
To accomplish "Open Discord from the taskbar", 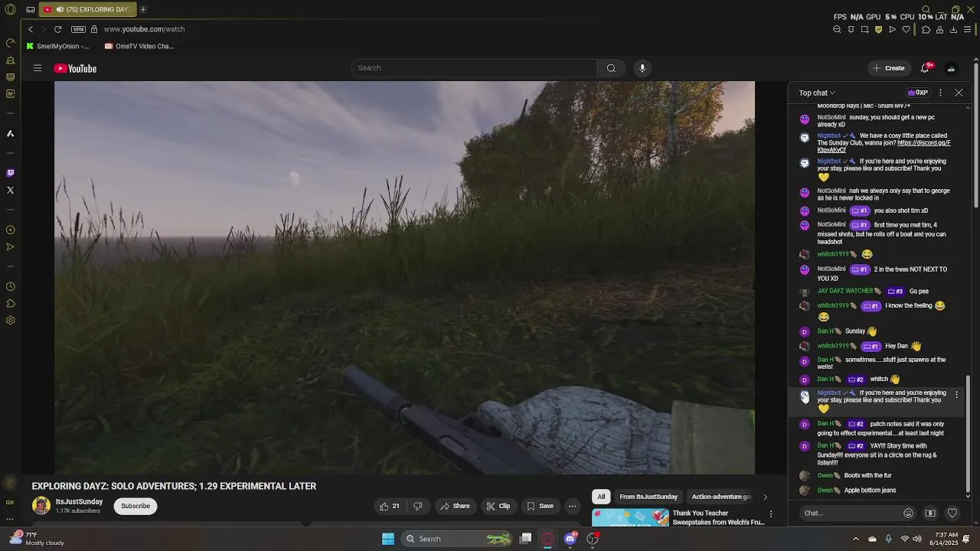I will [570, 539].
